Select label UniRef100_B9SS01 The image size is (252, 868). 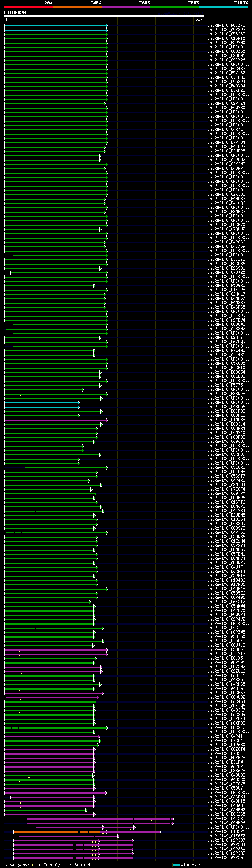click(226, 268)
